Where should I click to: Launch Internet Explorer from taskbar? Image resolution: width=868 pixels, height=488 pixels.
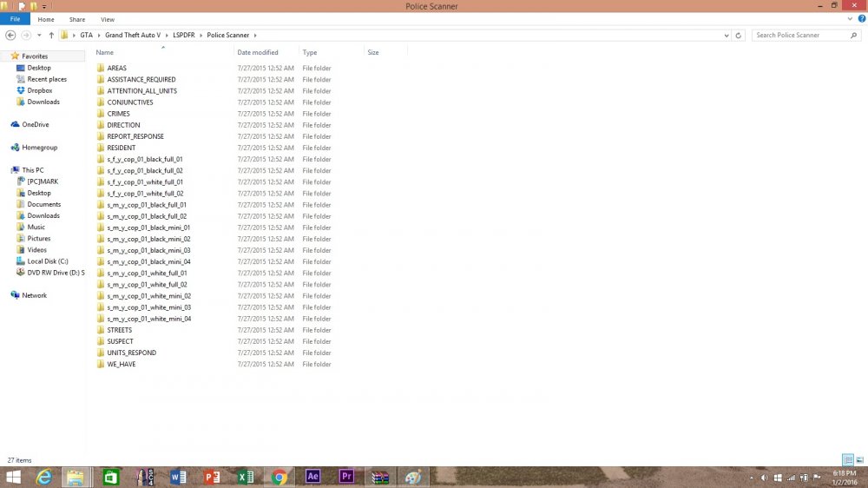(43, 477)
